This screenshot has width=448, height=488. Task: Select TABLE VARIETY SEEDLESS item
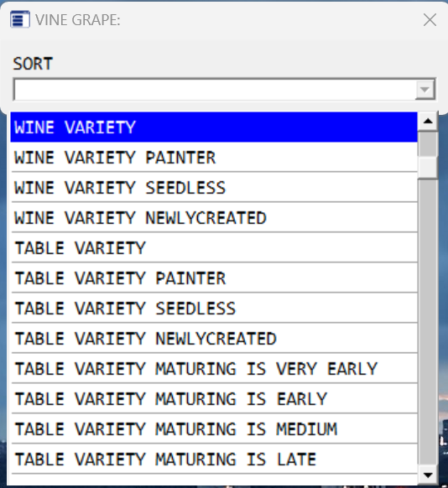(214, 309)
